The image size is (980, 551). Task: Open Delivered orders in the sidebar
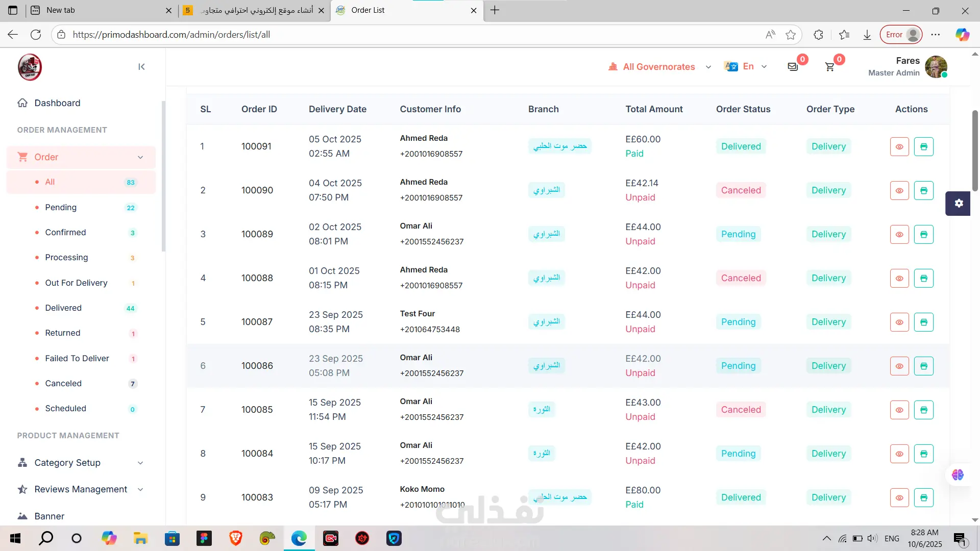click(x=63, y=308)
